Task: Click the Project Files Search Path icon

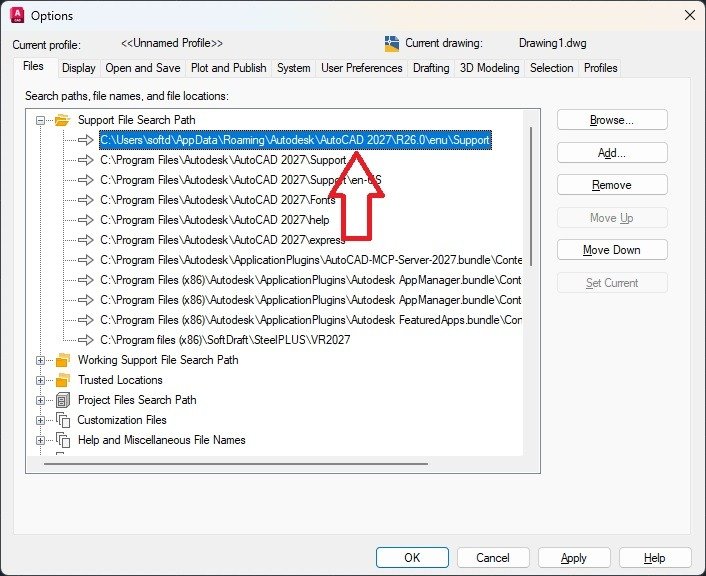Action: click(63, 400)
